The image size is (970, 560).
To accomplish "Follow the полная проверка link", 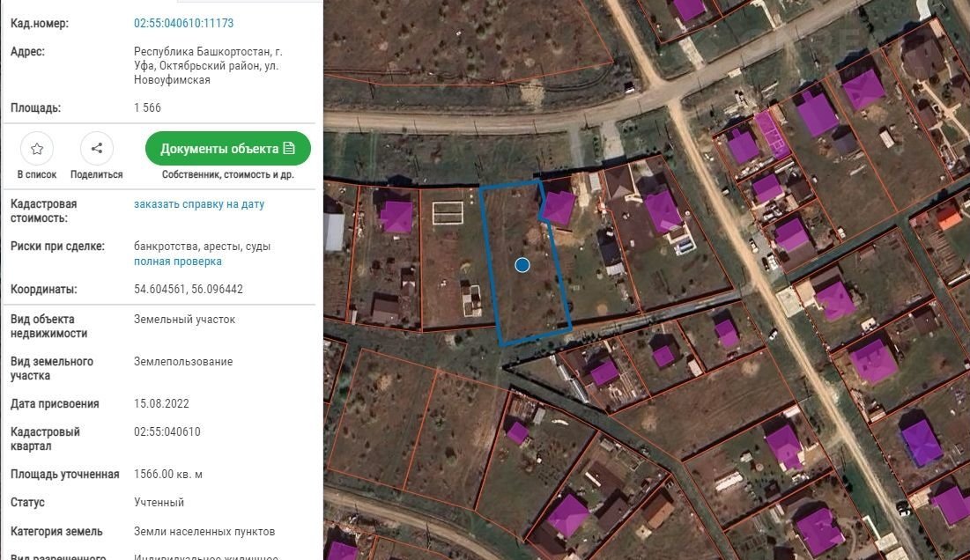I will [177, 262].
